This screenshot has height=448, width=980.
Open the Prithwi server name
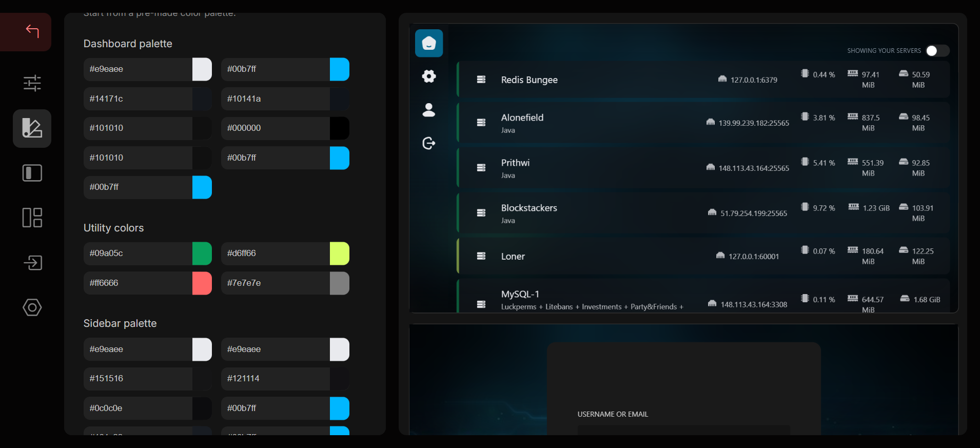515,163
